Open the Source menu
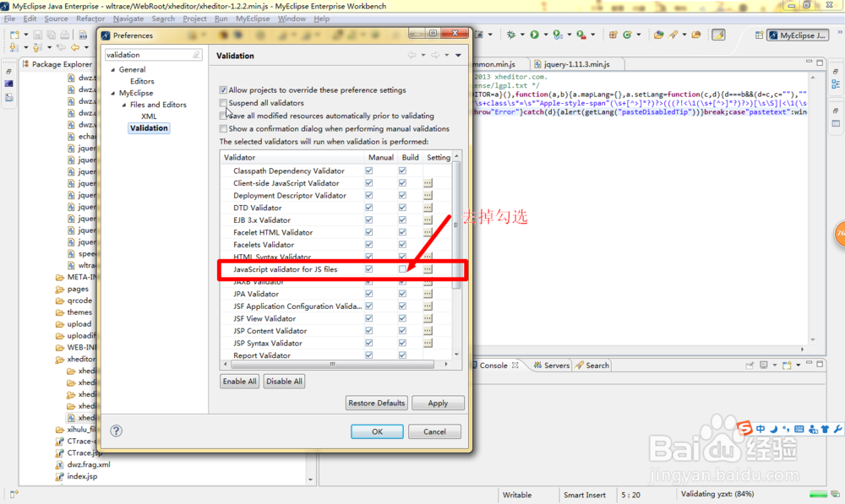The height and width of the screenshot is (504, 845). click(56, 19)
